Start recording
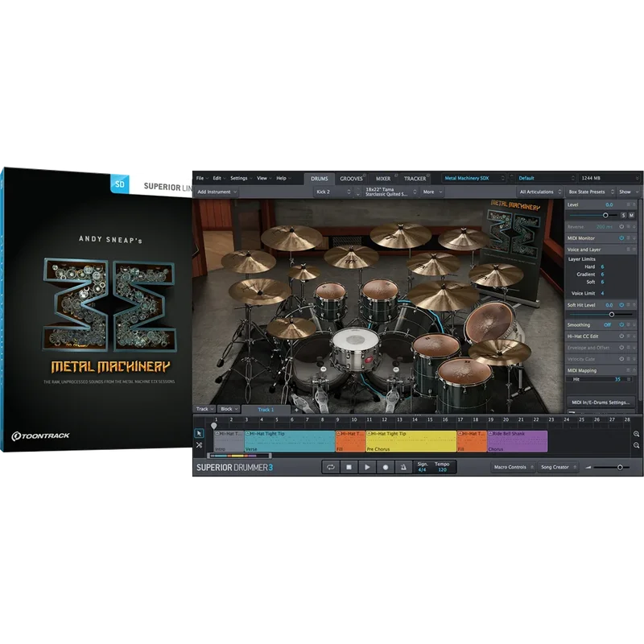This screenshot has width=644, height=644. point(386,468)
